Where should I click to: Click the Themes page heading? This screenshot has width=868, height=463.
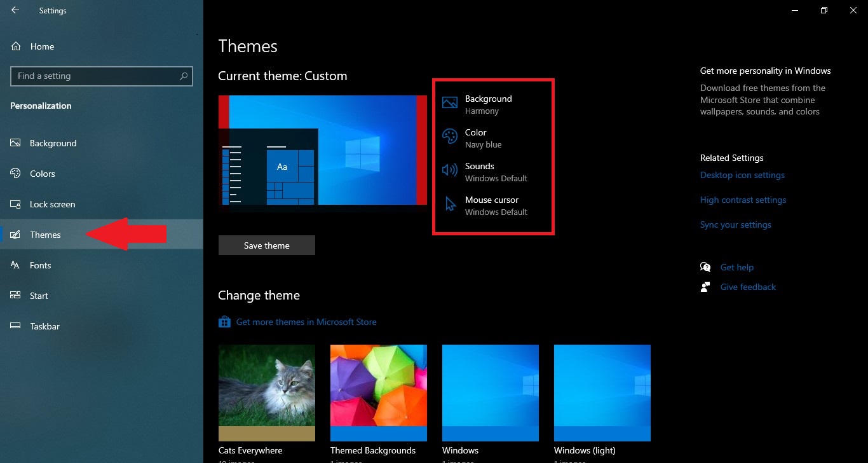pos(248,46)
